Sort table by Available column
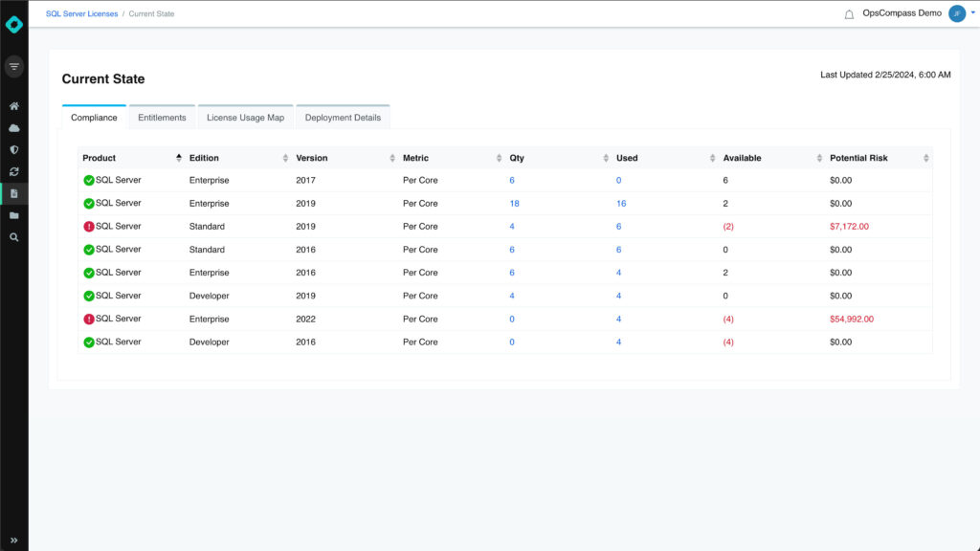Screen dimensions: 980x551 819,158
